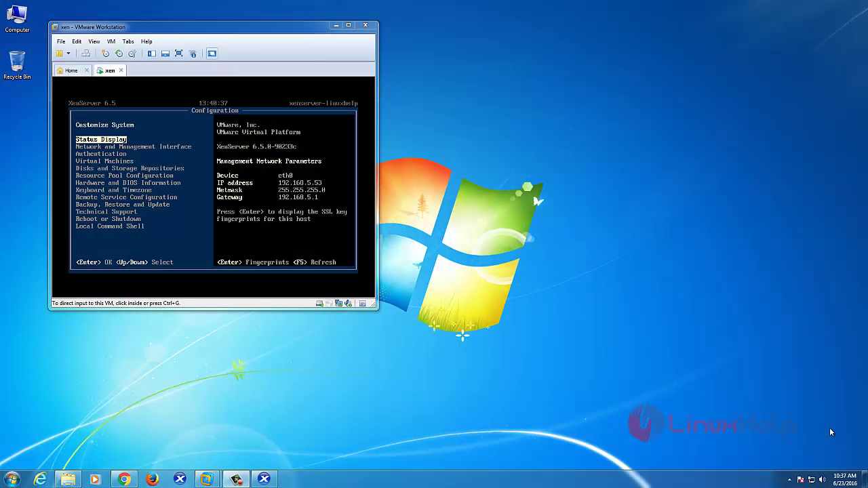The width and height of the screenshot is (868, 488).
Task: Close the xen tab
Action: click(x=121, y=70)
